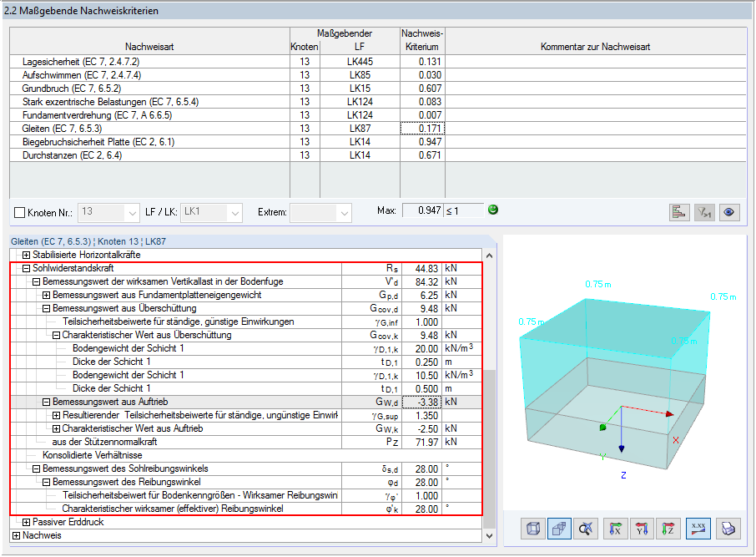Expand Passiver Erddruck node

[x=27, y=522]
